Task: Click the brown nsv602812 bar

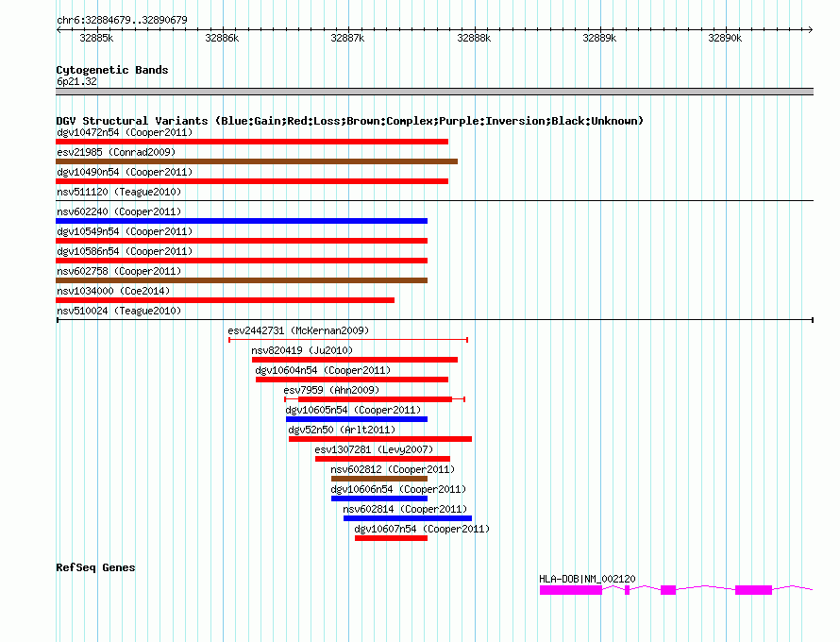Action: [x=379, y=479]
